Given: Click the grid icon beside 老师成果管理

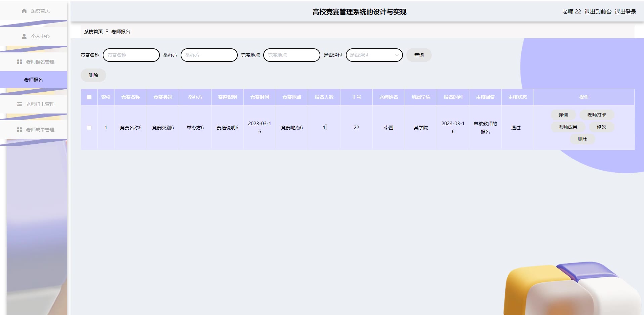Looking at the screenshot, I should (x=19, y=130).
